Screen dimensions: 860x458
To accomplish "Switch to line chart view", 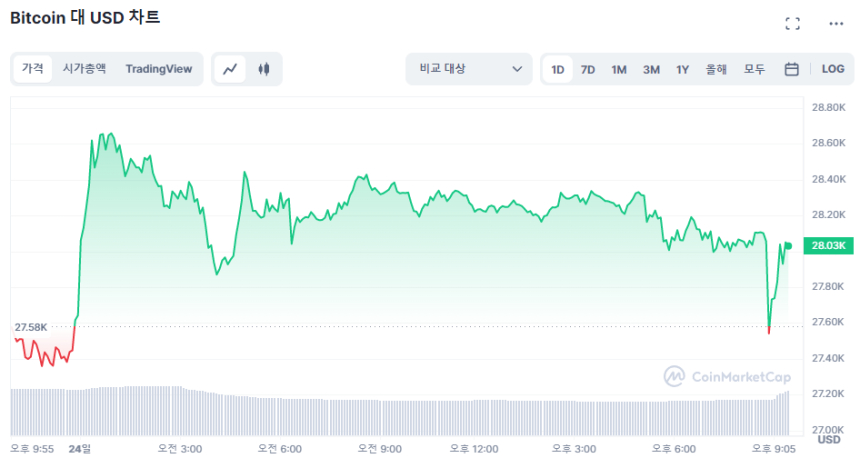I will [230, 69].
